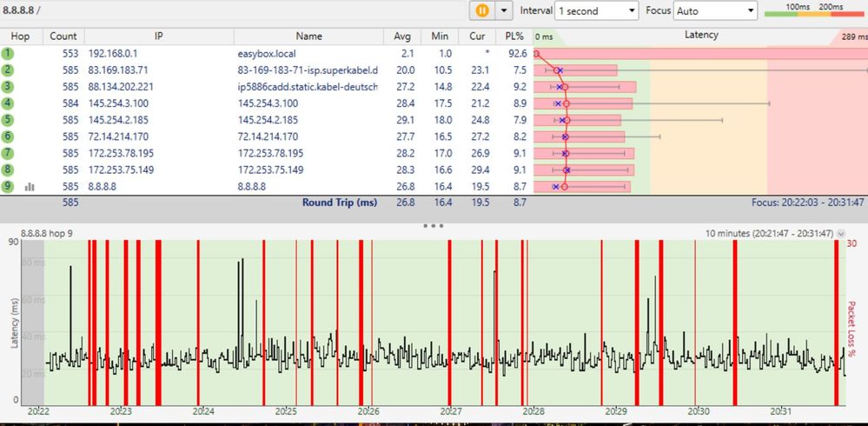Click the Hop column header
Viewport: 868px width, 426px height.
[21, 36]
